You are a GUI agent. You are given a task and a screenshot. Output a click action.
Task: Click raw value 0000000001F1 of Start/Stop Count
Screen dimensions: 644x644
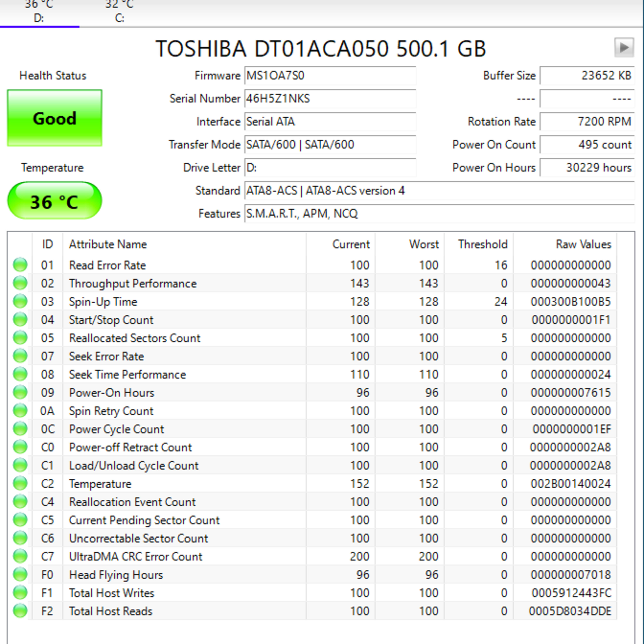tap(571, 320)
